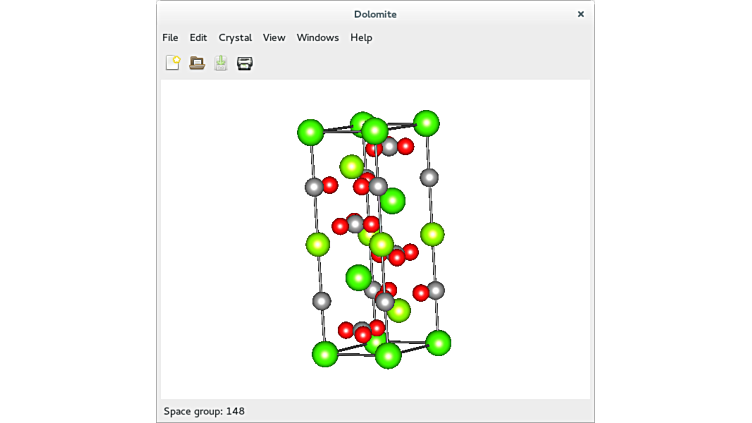Select green atom at cell's top-right corner
The image size is (752, 423).
point(427,123)
